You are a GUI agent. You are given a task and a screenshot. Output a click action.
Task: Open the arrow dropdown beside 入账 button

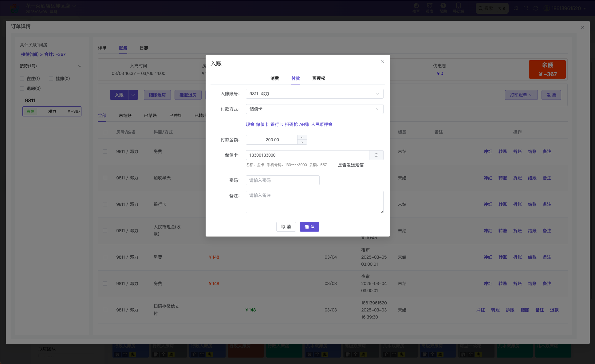click(133, 95)
